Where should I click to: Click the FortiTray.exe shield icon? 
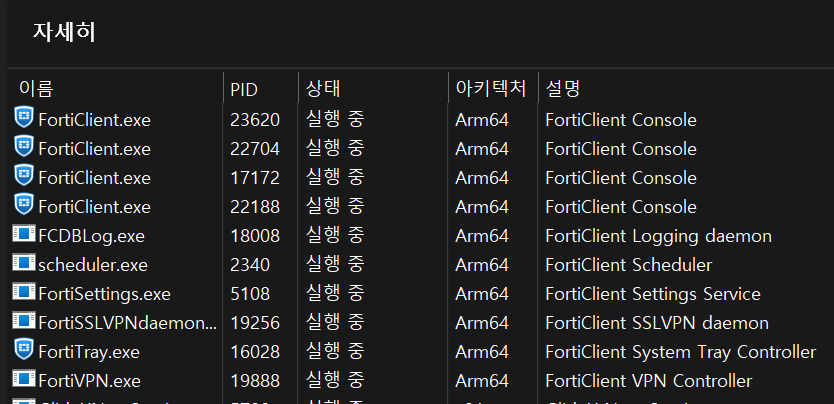click(x=23, y=349)
